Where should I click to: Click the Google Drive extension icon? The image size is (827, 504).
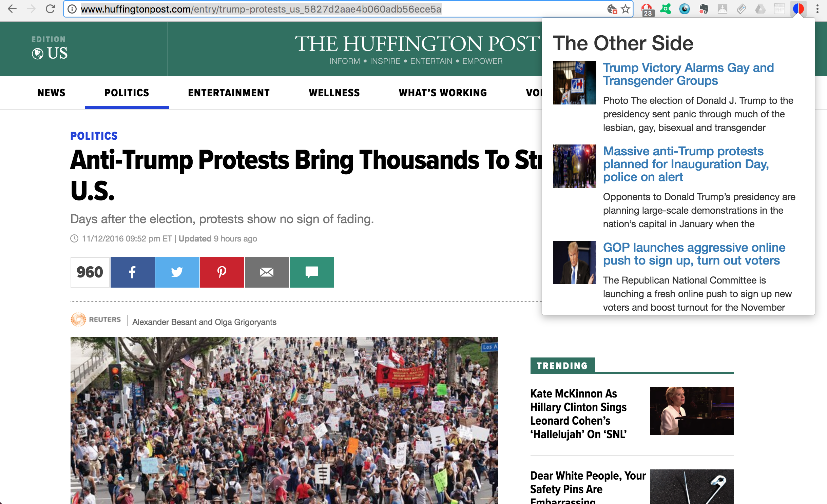tap(760, 9)
